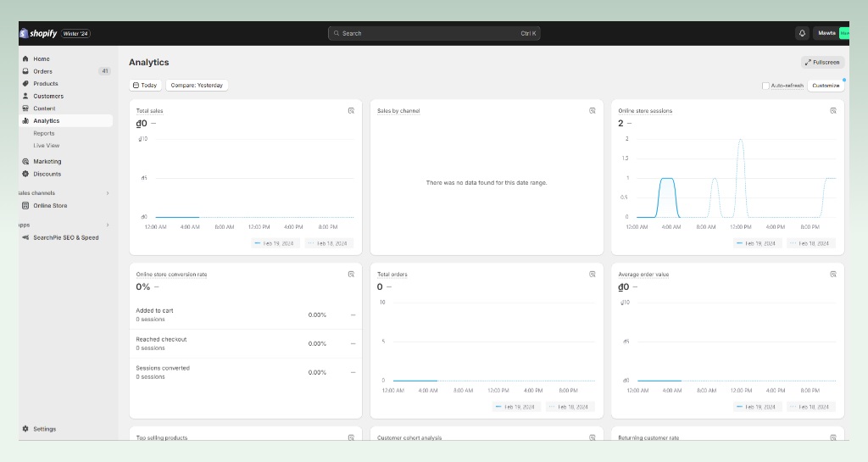This screenshot has width=868, height=462.
Task: Open Marketing in the sidebar
Action: pos(47,162)
